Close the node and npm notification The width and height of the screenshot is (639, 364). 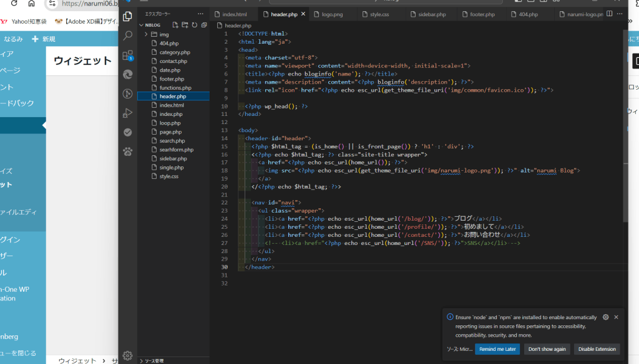[616, 317]
